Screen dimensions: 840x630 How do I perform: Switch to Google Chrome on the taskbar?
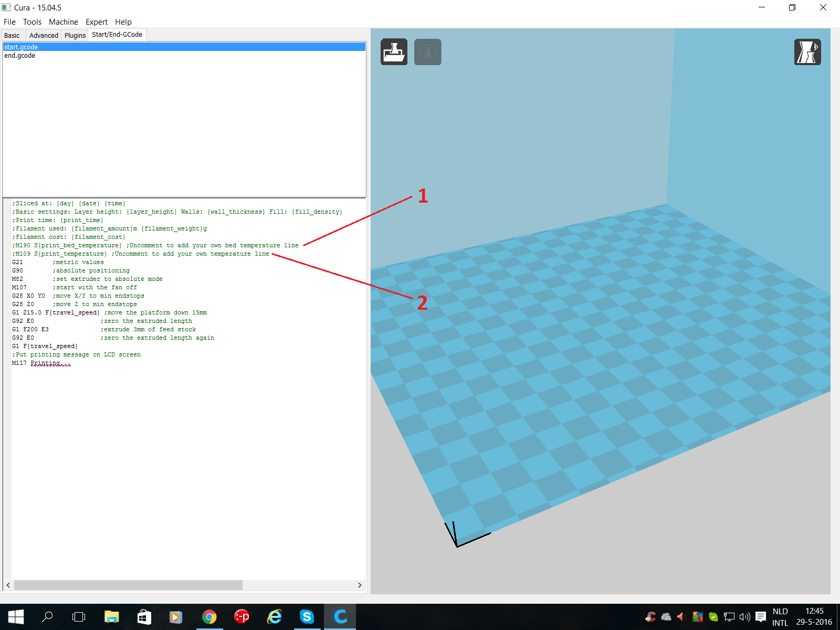tap(209, 617)
